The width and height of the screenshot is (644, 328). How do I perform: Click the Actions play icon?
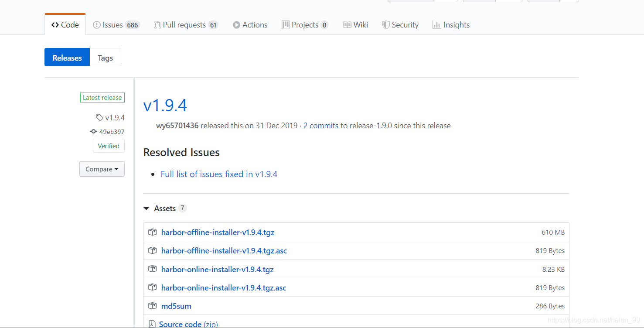pos(236,25)
